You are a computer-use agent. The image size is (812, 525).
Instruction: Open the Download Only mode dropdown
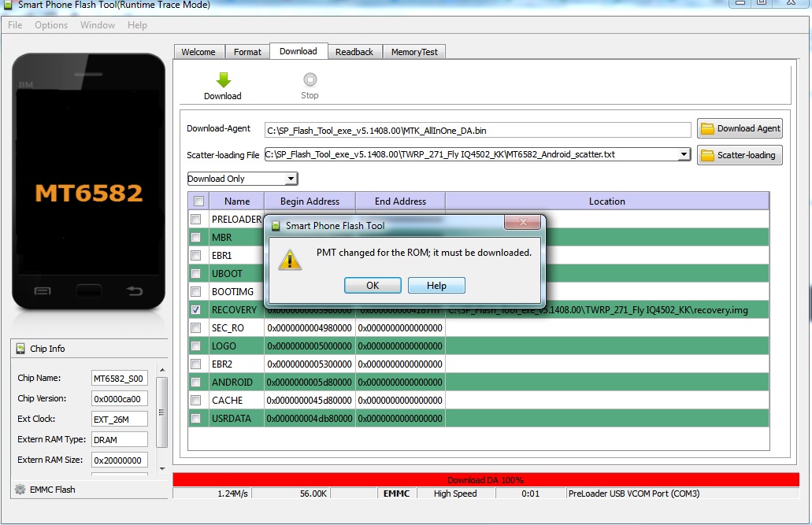[243, 179]
